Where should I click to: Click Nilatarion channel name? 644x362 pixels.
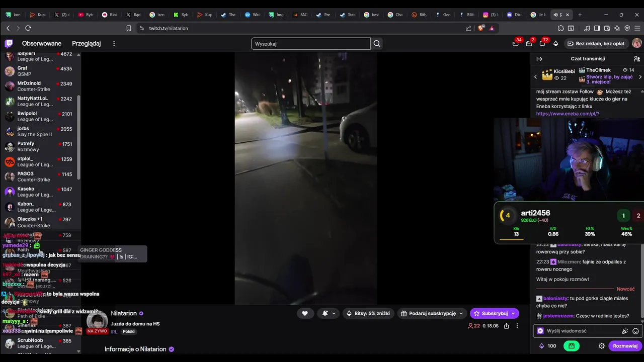124,313
